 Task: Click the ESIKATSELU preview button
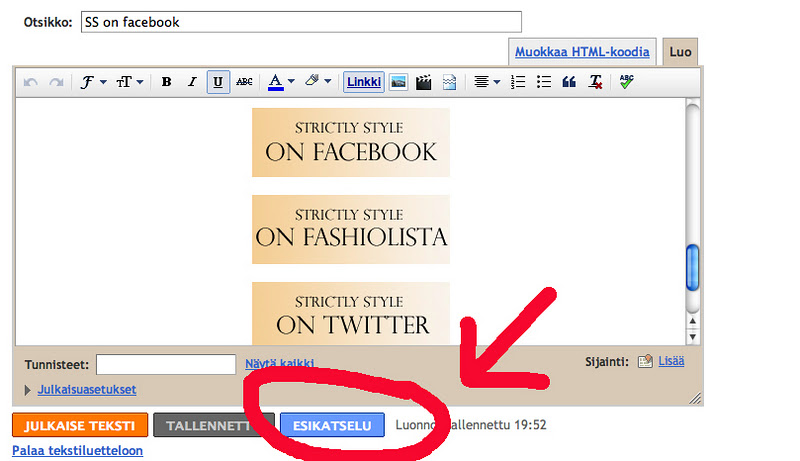pyautogui.click(x=332, y=425)
